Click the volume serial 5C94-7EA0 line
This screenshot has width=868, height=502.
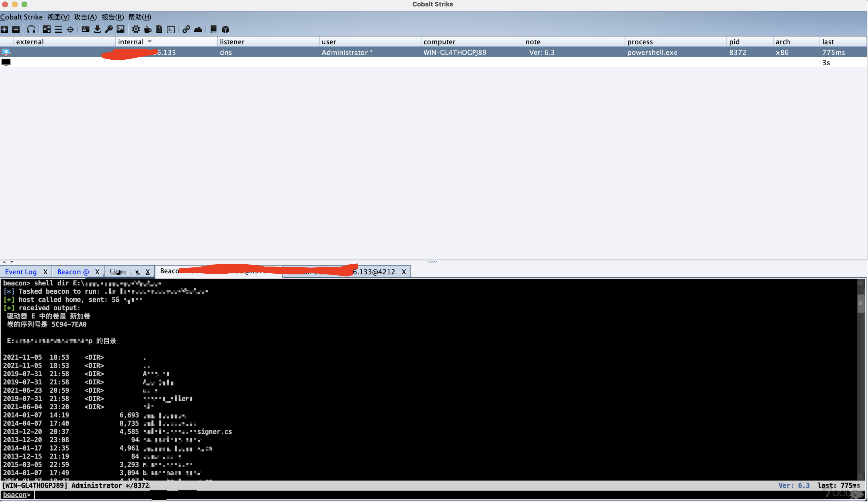[47, 324]
